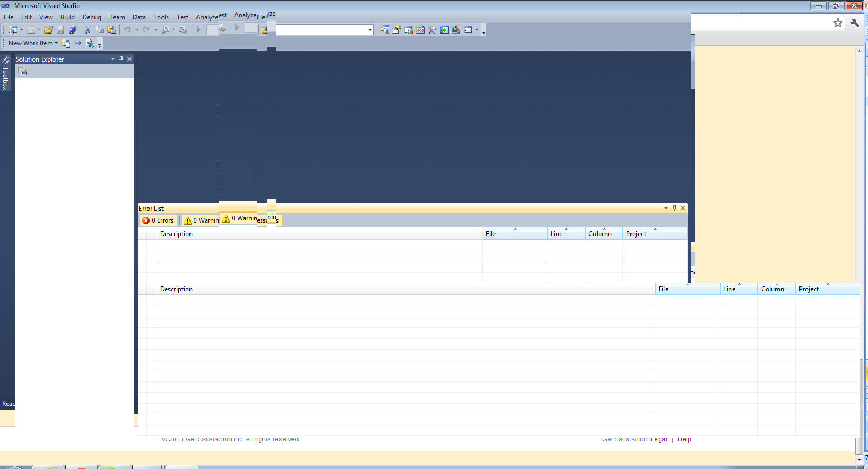This screenshot has width=868, height=469.
Task: Expand the New Project dropdown arrow
Action: click(x=22, y=30)
